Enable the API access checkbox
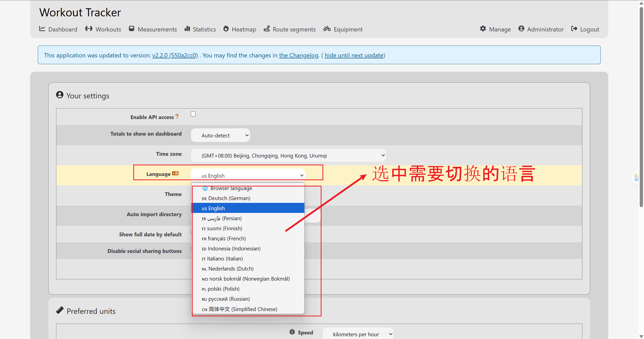 coord(193,114)
